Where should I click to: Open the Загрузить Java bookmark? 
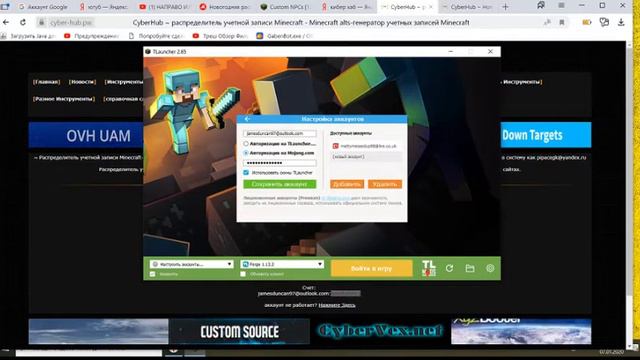pos(28,36)
